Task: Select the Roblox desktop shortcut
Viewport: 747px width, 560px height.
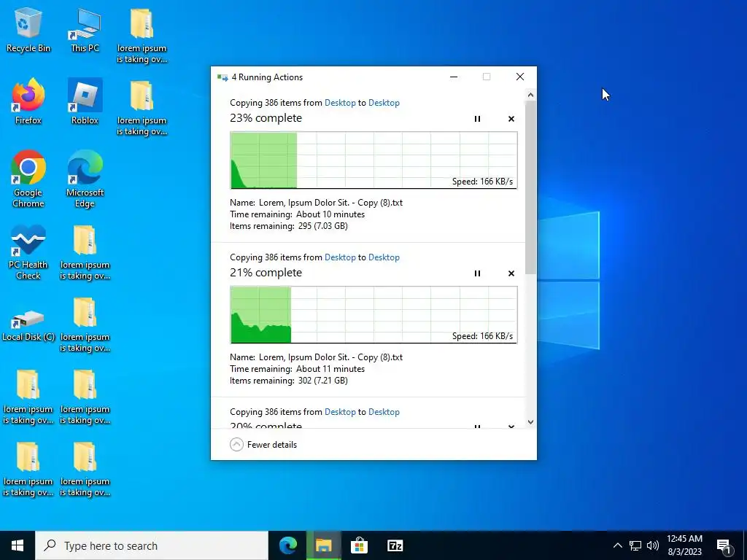Action: (85, 101)
